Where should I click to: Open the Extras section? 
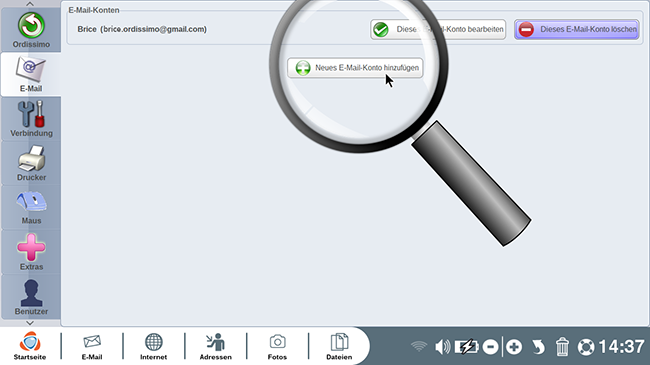point(31,252)
